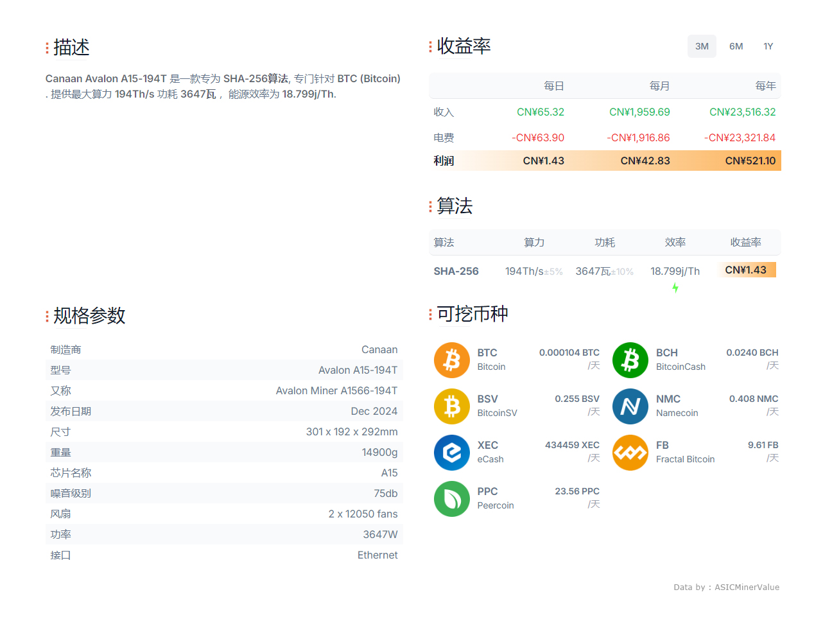Click the 规格参数 section heading

coord(89,316)
